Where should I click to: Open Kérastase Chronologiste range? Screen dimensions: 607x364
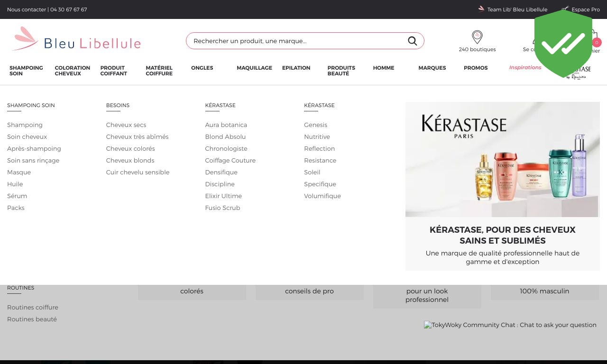click(226, 148)
